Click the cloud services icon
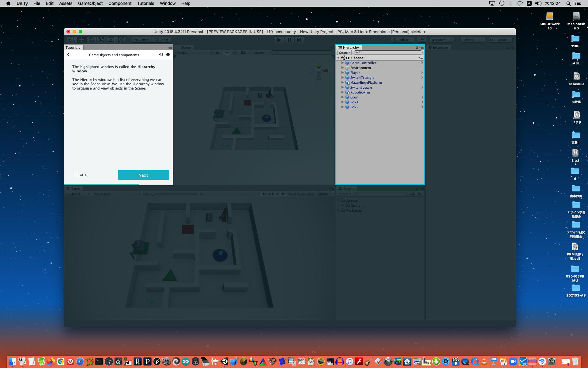The width and height of the screenshot is (588, 368). pyautogui.click(x=422, y=40)
